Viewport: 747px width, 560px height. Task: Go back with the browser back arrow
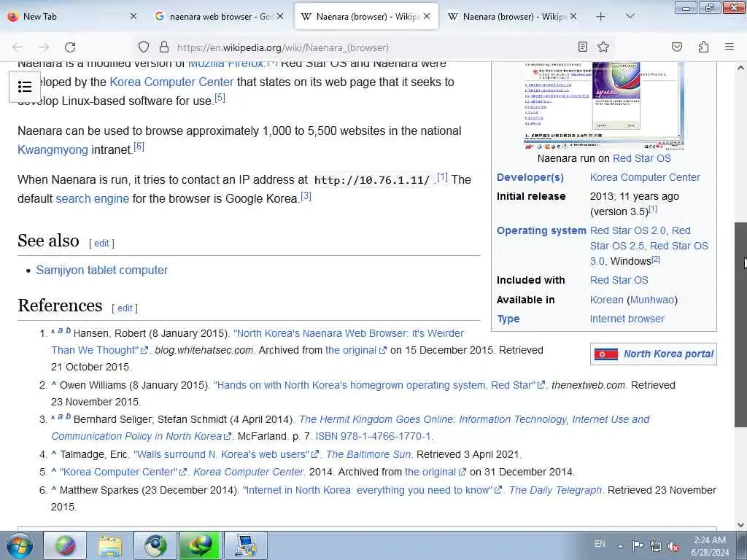coord(18,47)
